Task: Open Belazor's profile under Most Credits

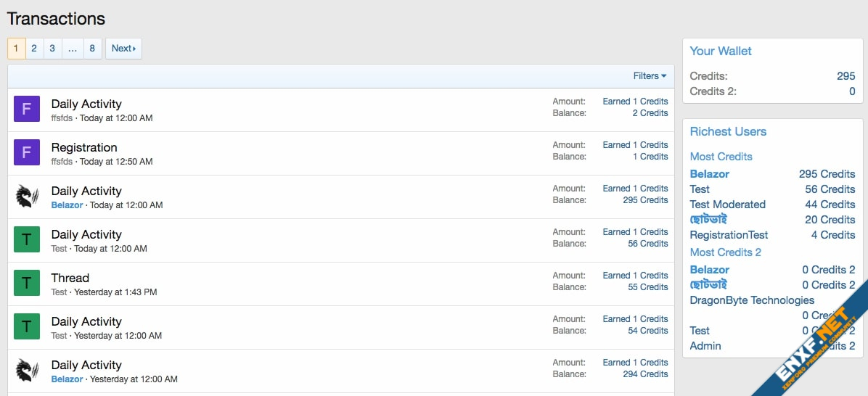Action: coord(710,174)
